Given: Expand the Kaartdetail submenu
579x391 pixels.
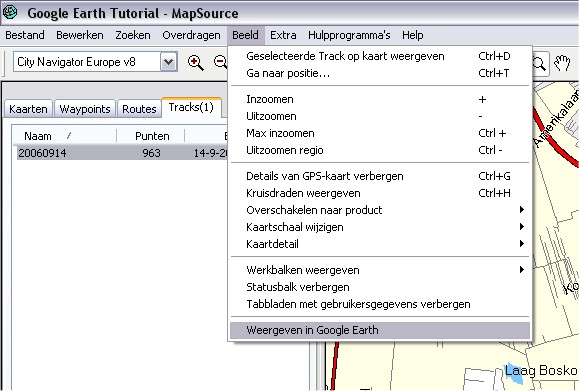Looking at the screenshot, I should coord(380,244).
